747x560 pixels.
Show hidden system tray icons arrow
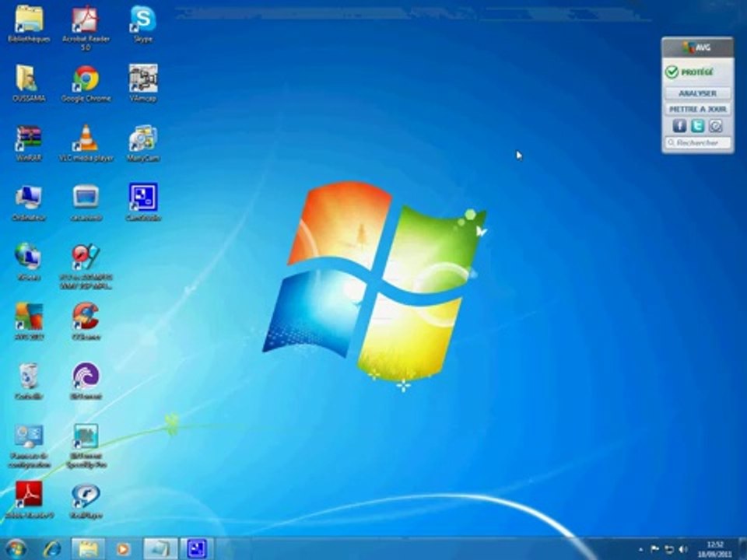(x=640, y=550)
